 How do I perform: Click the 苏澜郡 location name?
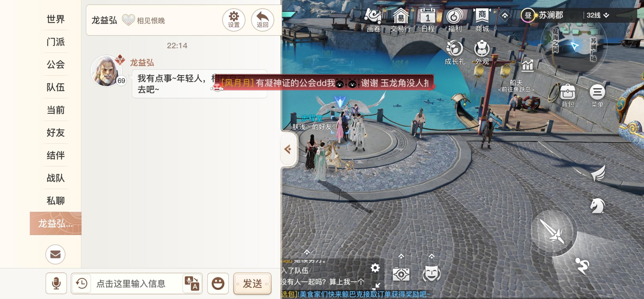(551, 15)
